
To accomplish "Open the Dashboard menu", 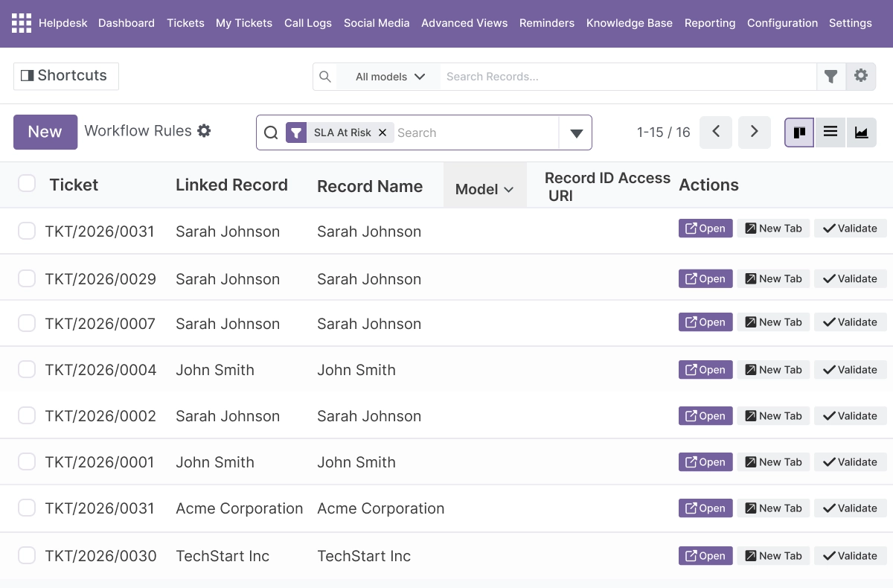I will tap(127, 23).
